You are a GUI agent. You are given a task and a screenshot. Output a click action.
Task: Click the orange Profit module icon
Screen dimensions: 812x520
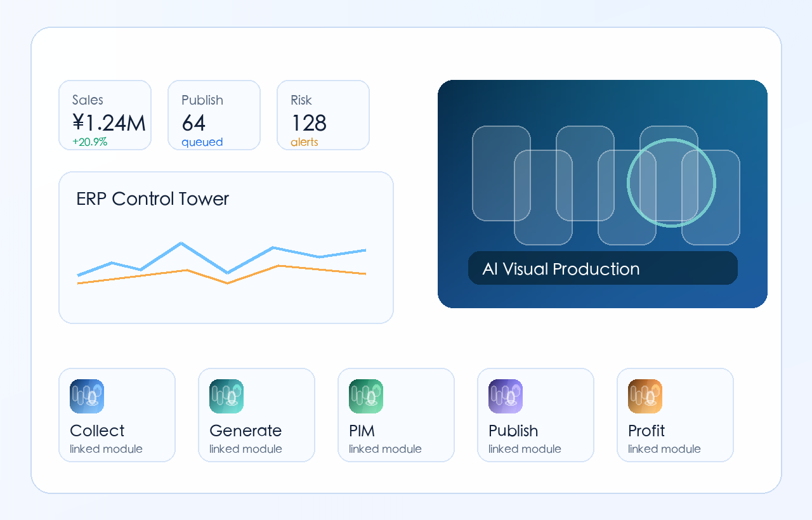tap(645, 396)
